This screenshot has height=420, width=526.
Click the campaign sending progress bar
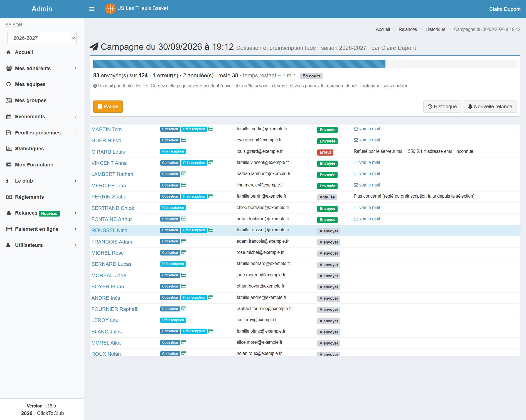(x=305, y=64)
